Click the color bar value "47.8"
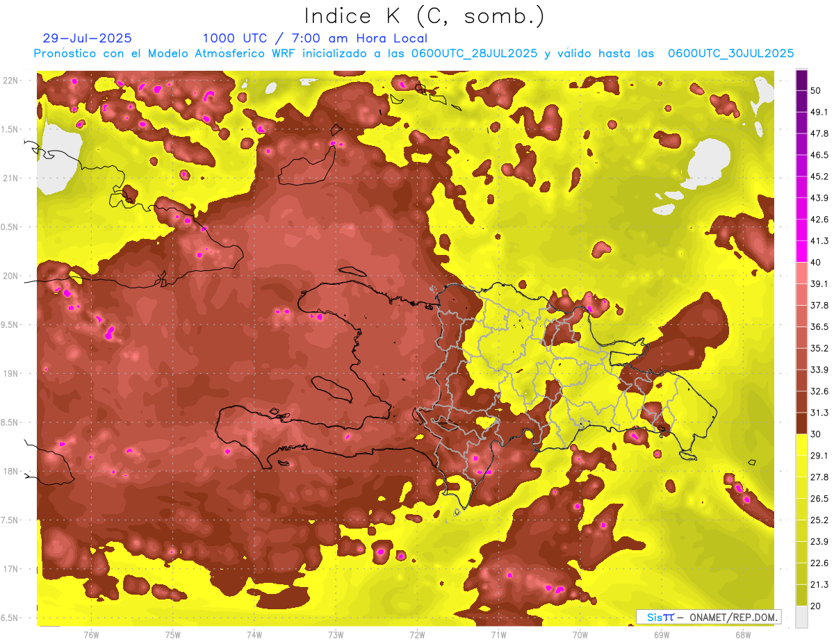Screen dimensions: 834x644 [819, 133]
